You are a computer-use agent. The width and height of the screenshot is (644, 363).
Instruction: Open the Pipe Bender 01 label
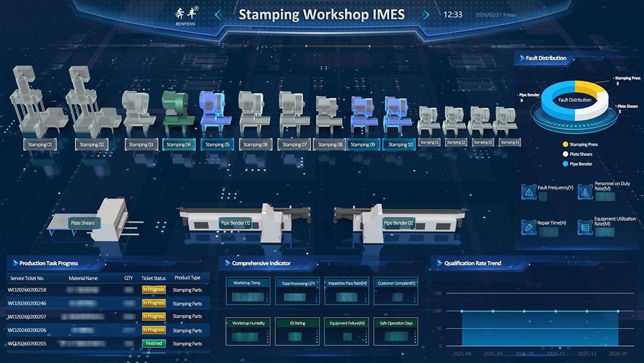coord(235,223)
